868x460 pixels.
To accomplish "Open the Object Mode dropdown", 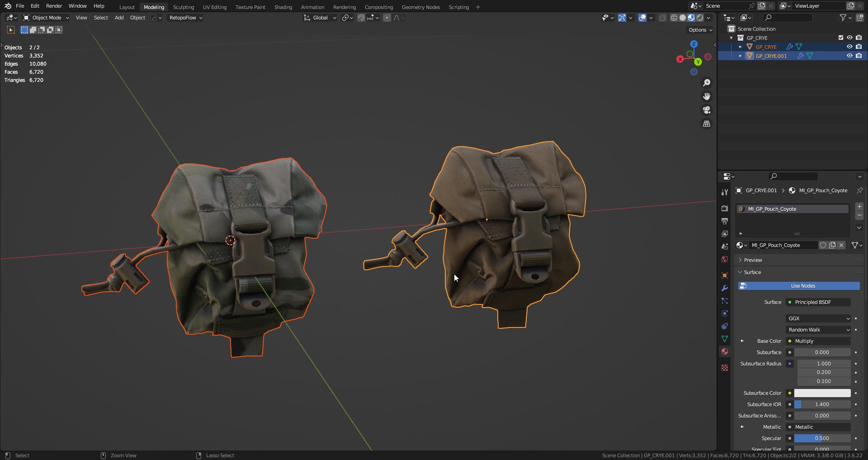I will tap(46, 18).
